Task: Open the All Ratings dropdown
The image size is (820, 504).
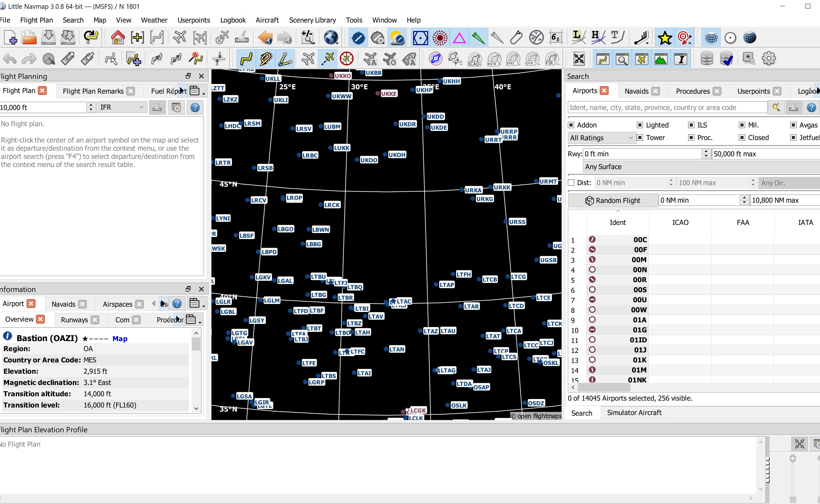Action: point(601,138)
